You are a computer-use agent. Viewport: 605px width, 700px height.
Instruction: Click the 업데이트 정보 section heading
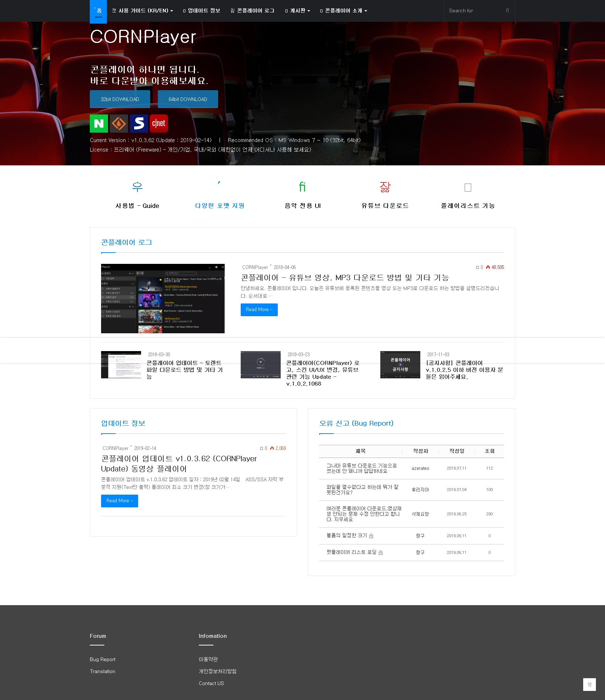click(123, 423)
